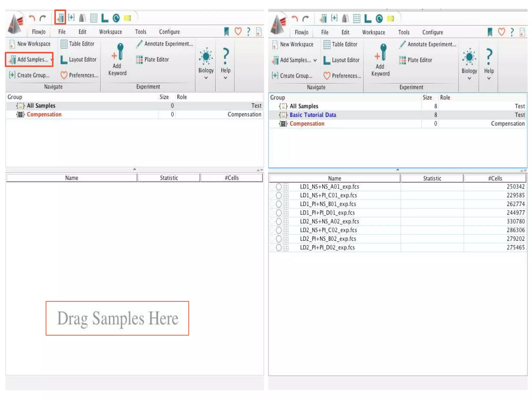
Task: Click the red-outlined Add Samples quick-toolbar icon
Action: [x=60, y=18]
